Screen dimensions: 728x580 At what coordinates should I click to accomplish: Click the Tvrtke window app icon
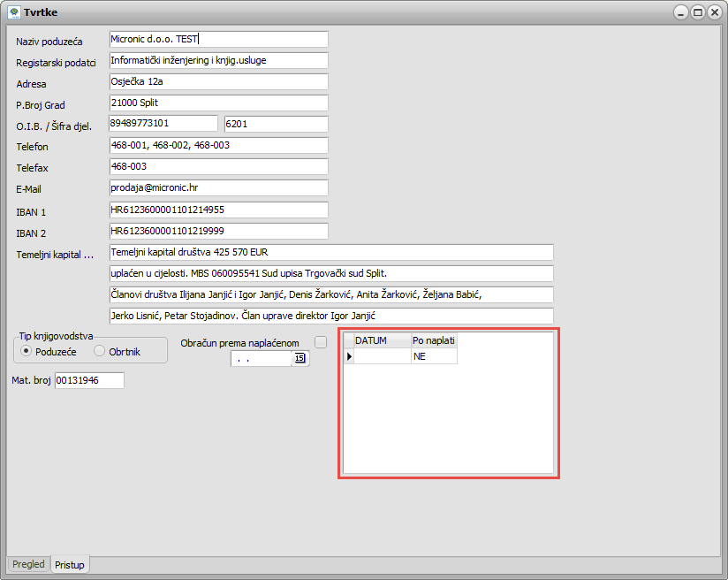[x=14, y=12]
